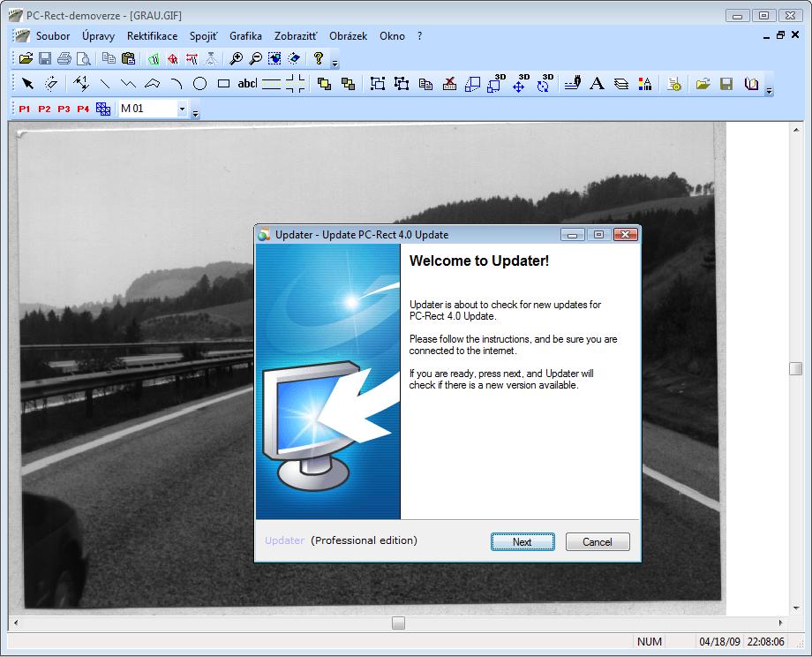812x657 pixels.
Task: Open print preview
Action: coord(83,58)
